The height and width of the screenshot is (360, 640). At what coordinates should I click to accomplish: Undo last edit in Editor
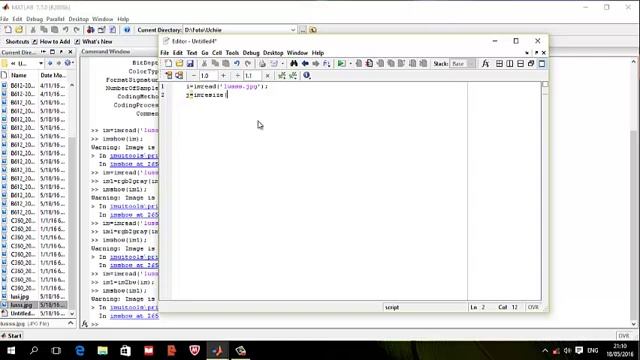pos(236,64)
